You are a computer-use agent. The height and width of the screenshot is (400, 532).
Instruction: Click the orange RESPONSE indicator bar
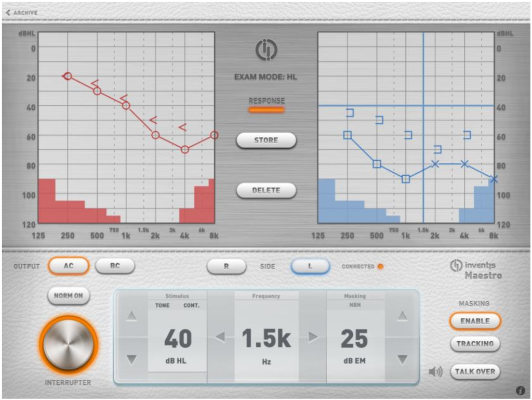click(267, 110)
